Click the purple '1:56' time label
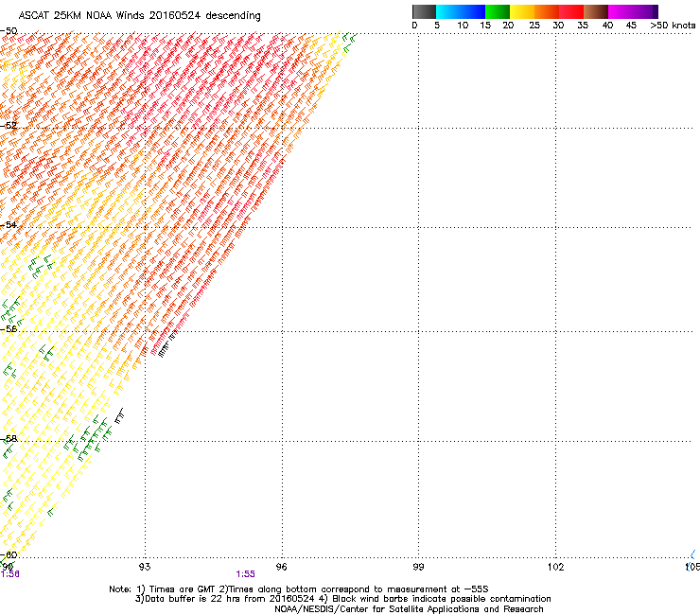 (9, 574)
